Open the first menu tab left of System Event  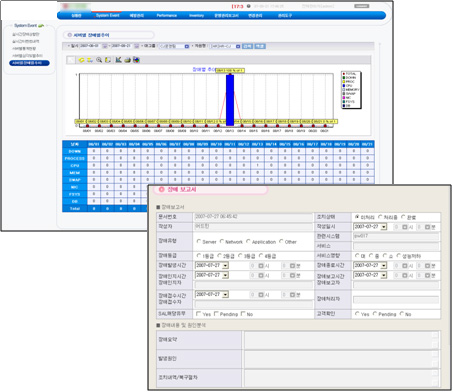(76, 15)
